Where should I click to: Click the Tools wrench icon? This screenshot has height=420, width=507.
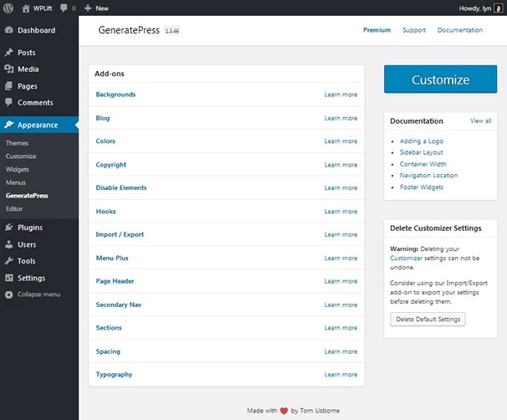tap(9, 260)
